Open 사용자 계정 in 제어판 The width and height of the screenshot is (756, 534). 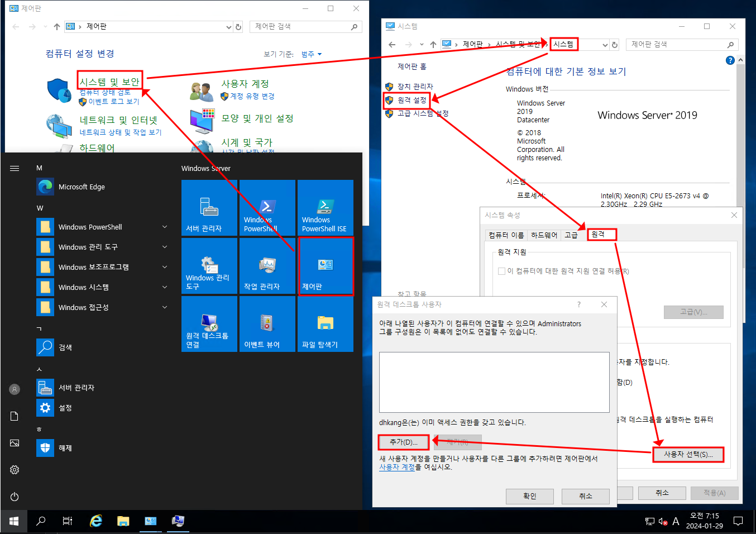point(245,84)
